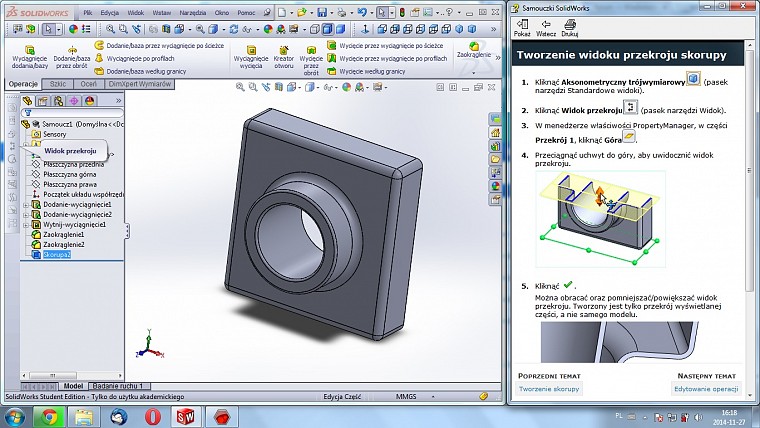The height and width of the screenshot is (428, 760).
Task: Switch to DimXpert Wymiarów tab
Action: (140, 84)
